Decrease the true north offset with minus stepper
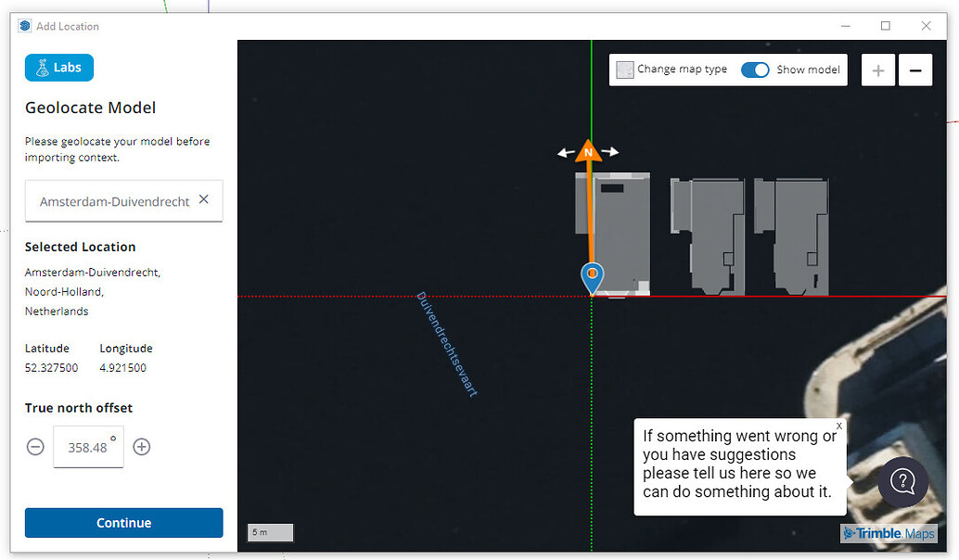959x560 pixels. 35,447
